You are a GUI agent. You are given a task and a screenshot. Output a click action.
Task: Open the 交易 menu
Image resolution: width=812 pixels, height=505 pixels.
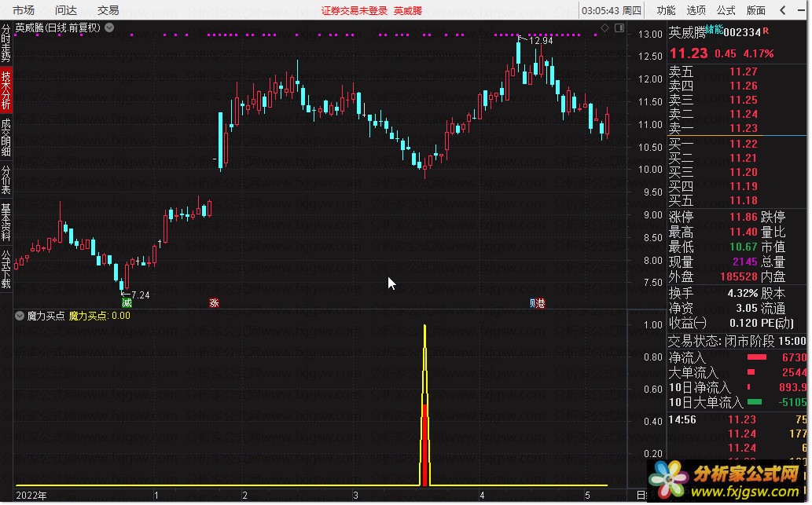(108, 10)
